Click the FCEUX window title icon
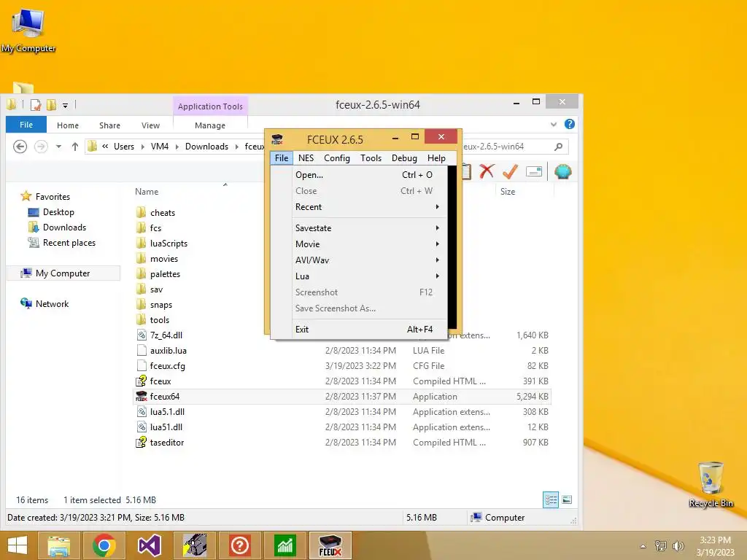The width and height of the screenshot is (747, 560). click(x=276, y=139)
